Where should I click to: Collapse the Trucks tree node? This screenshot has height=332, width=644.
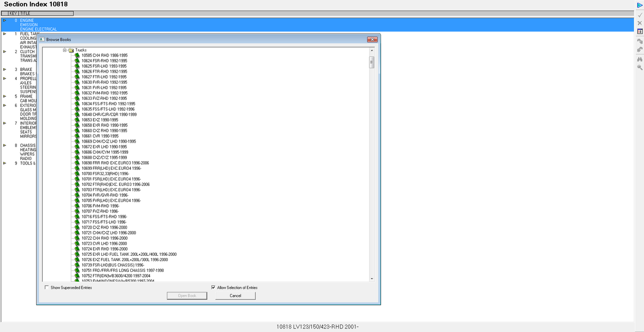click(x=65, y=50)
